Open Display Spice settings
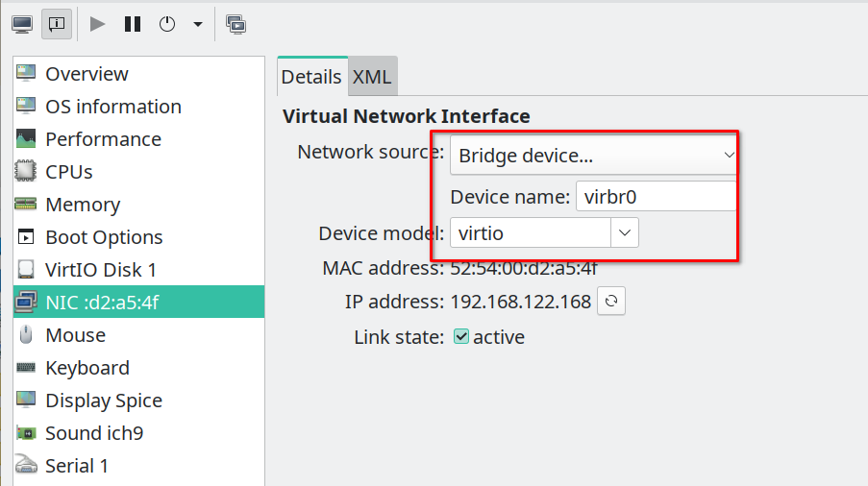 pos(104,401)
